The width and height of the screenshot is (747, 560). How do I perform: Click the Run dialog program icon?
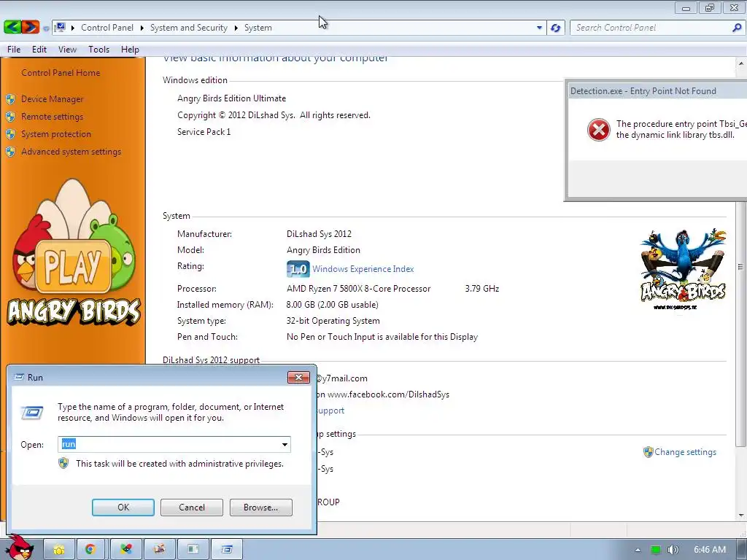[x=32, y=413]
